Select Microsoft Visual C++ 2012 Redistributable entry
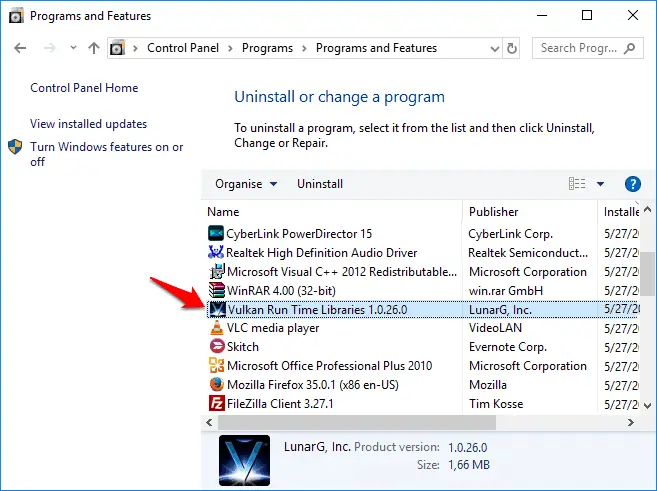657x491 pixels. (342, 271)
